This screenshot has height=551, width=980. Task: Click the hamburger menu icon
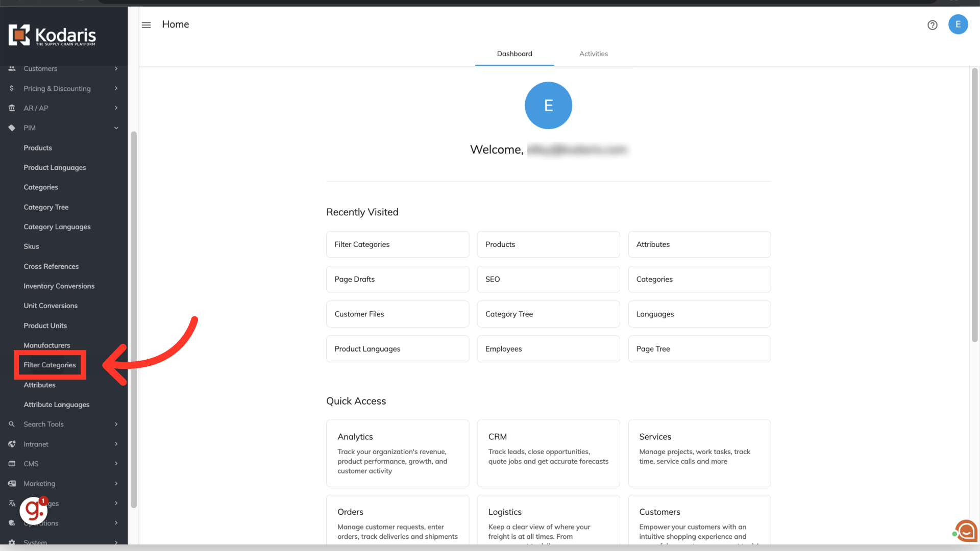(146, 25)
